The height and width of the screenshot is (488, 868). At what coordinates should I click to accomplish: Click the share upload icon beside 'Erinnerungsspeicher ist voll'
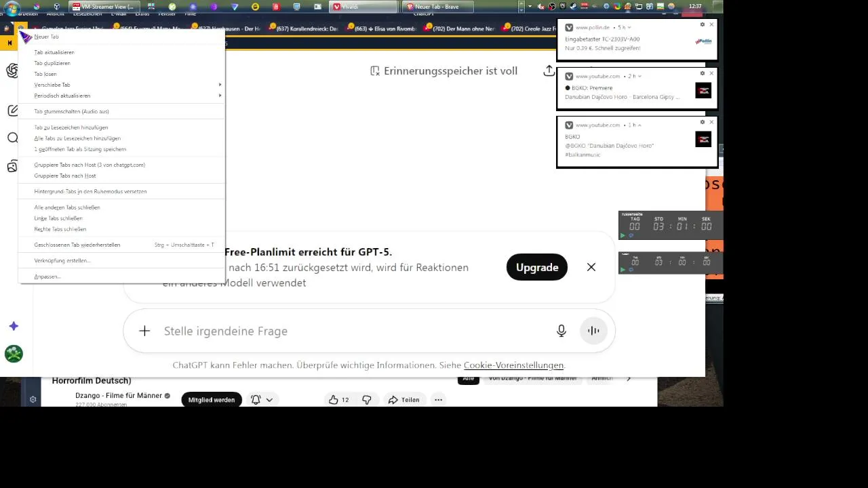pyautogui.click(x=549, y=70)
